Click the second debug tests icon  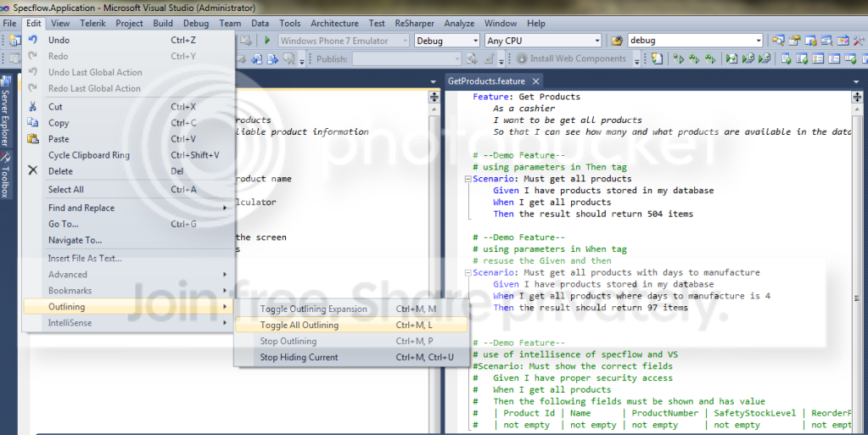[x=748, y=59]
